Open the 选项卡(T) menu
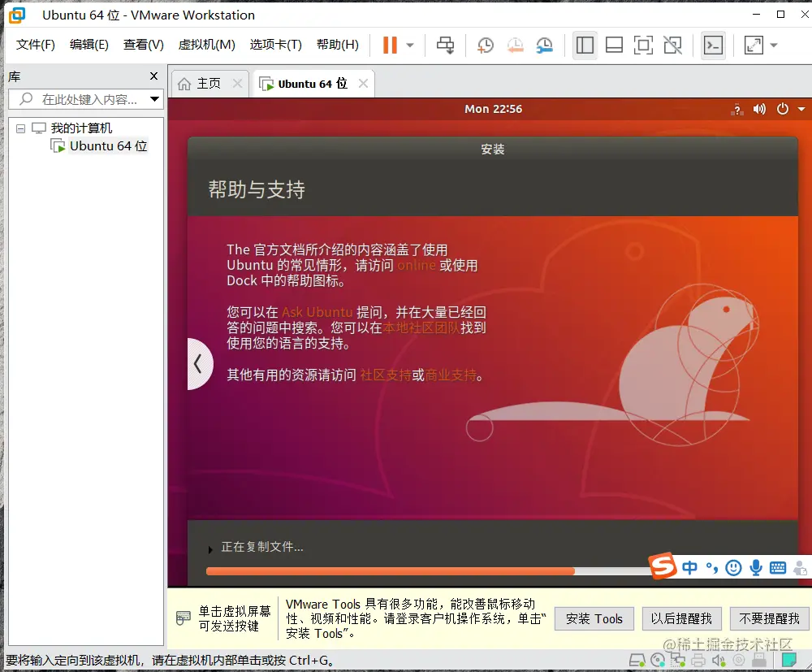 tap(275, 45)
